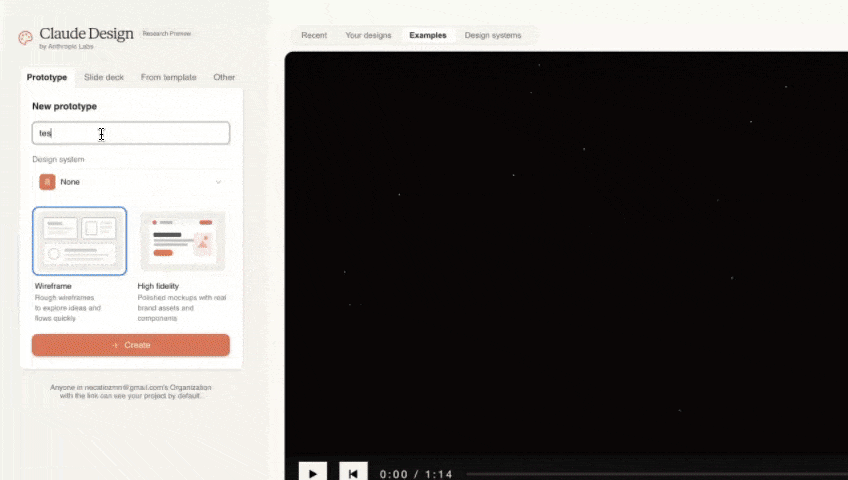The image size is (848, 480).
Task: Click the High fidelity label text
Action: pos(158,286)
